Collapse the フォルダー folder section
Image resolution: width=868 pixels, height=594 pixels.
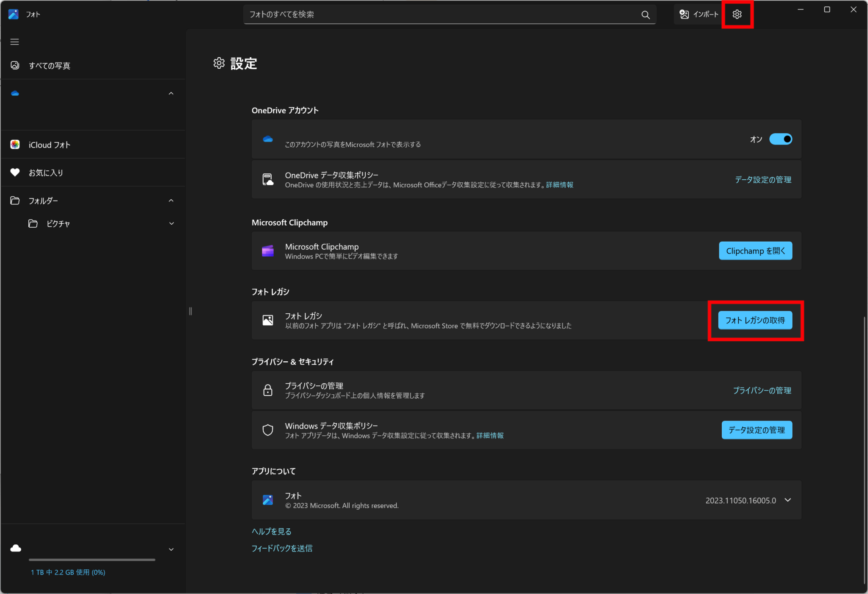pos(171,201)
